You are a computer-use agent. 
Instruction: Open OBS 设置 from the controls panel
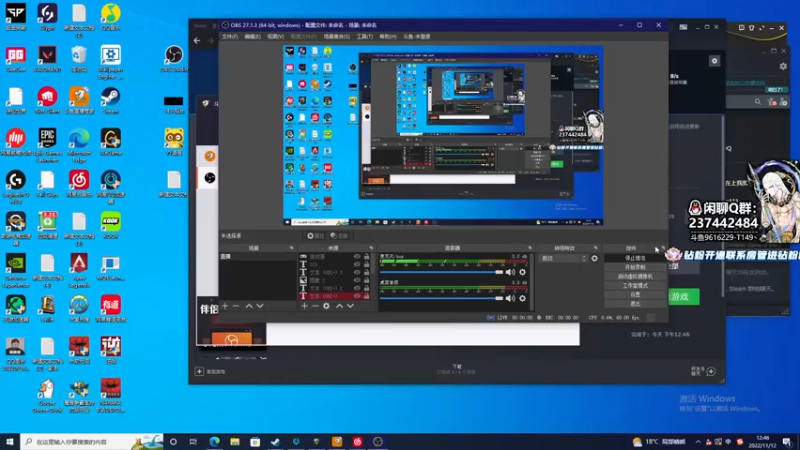pyautogui.click(x=635, y=295)
